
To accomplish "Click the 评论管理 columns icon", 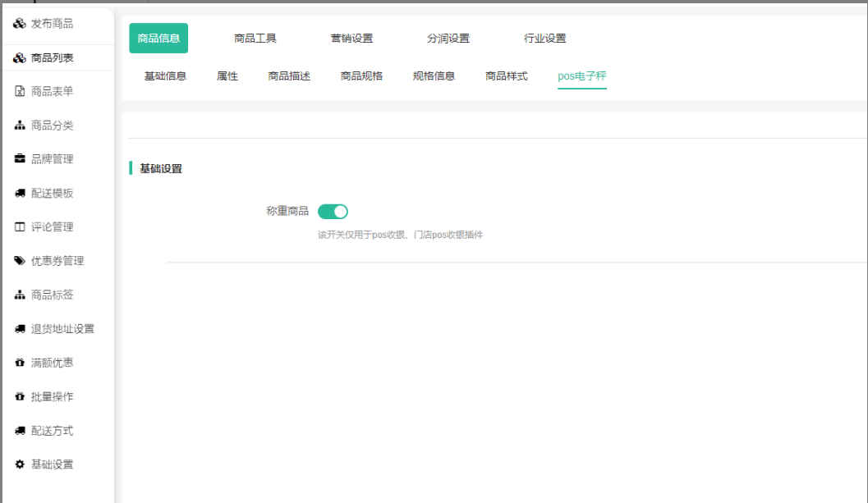I will coord(20,227).
